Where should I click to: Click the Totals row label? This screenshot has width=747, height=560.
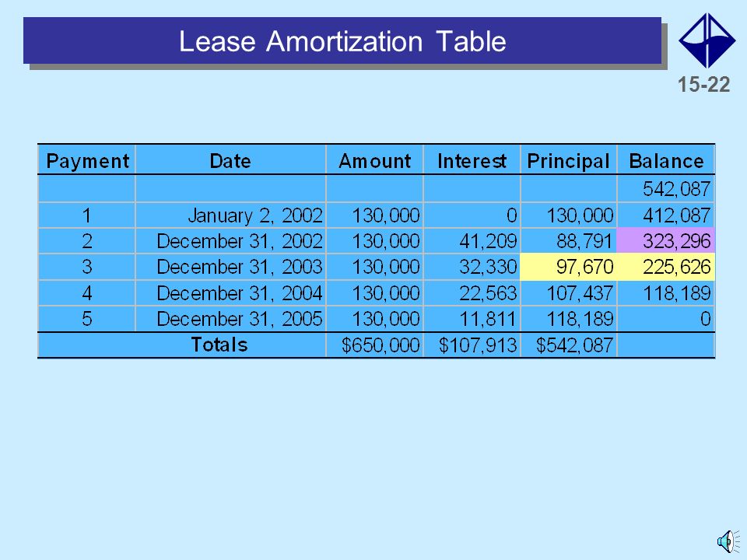coord(219,345)
